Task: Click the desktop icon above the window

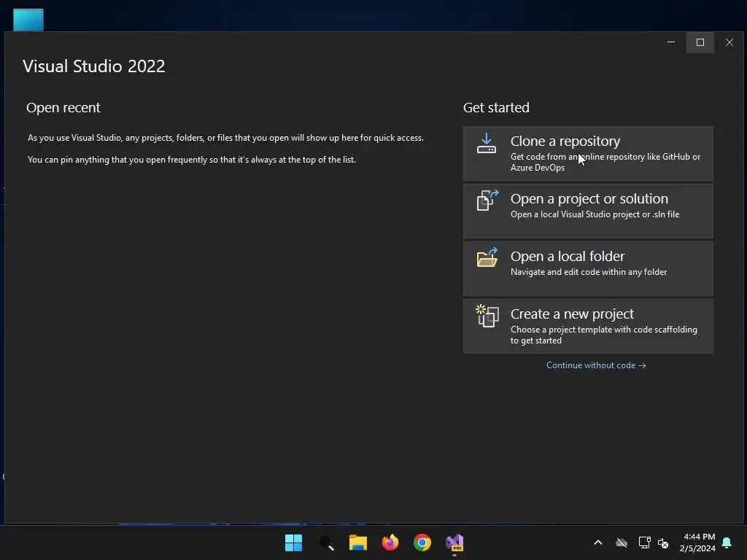Action: tap(28, 20)
